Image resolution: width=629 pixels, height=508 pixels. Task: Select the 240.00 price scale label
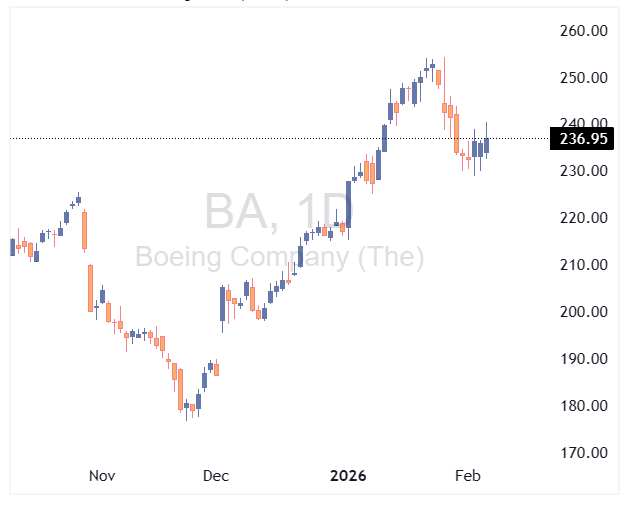(x=583, y=124)
